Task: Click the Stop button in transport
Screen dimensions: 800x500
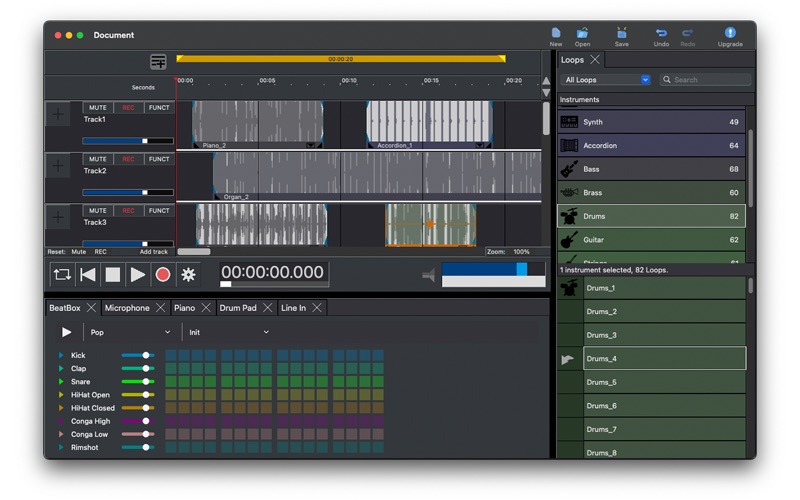Action: [113, 274]
